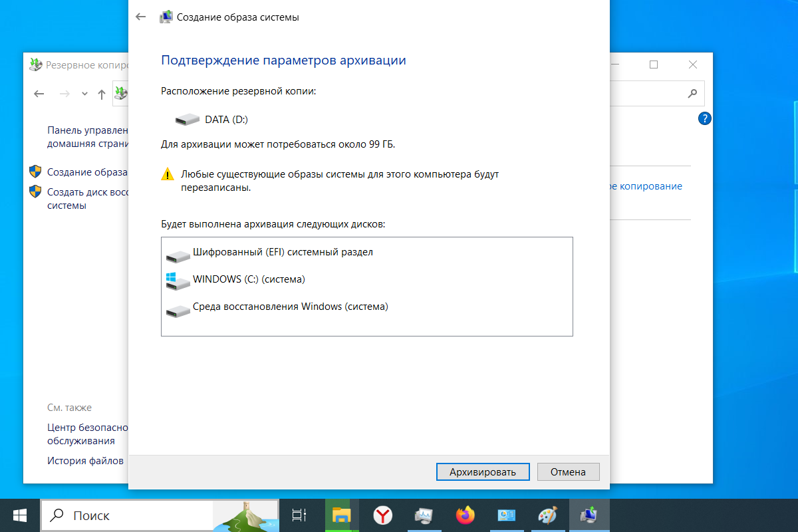Image resolution: width=798 pixels, height=532 pixels.
Task: Click the shield icon beside 'Создание образа'
Action: [35, 172]
